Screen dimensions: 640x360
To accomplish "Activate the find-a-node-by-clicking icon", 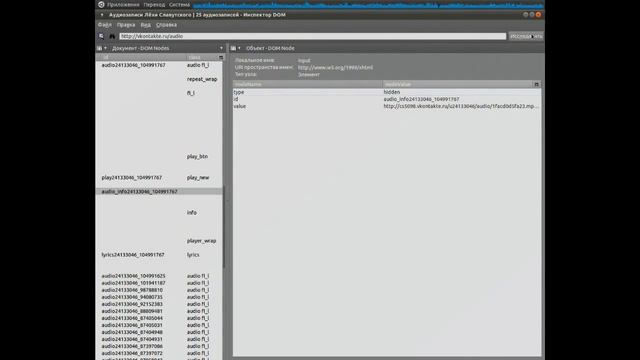I will tap(101, 36).
